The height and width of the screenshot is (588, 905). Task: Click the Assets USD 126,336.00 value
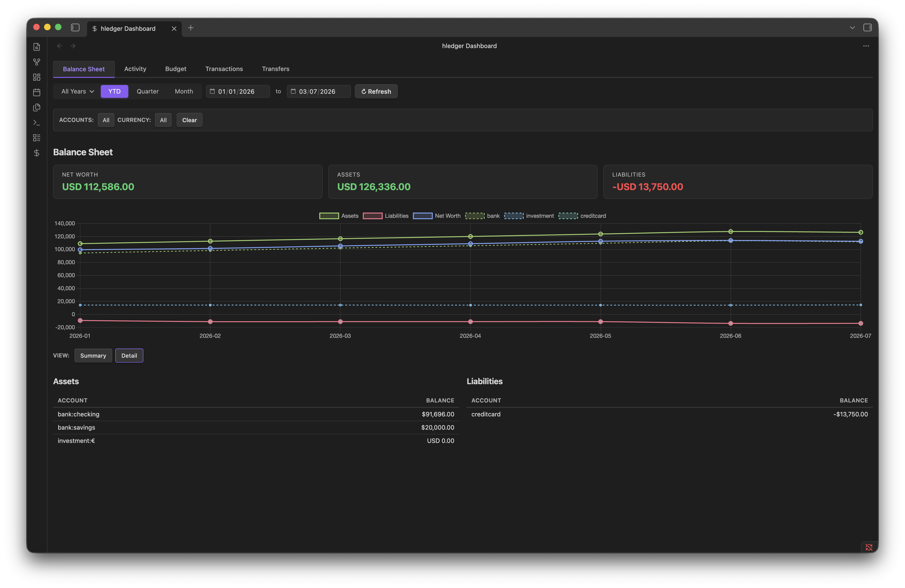point(374,187)
